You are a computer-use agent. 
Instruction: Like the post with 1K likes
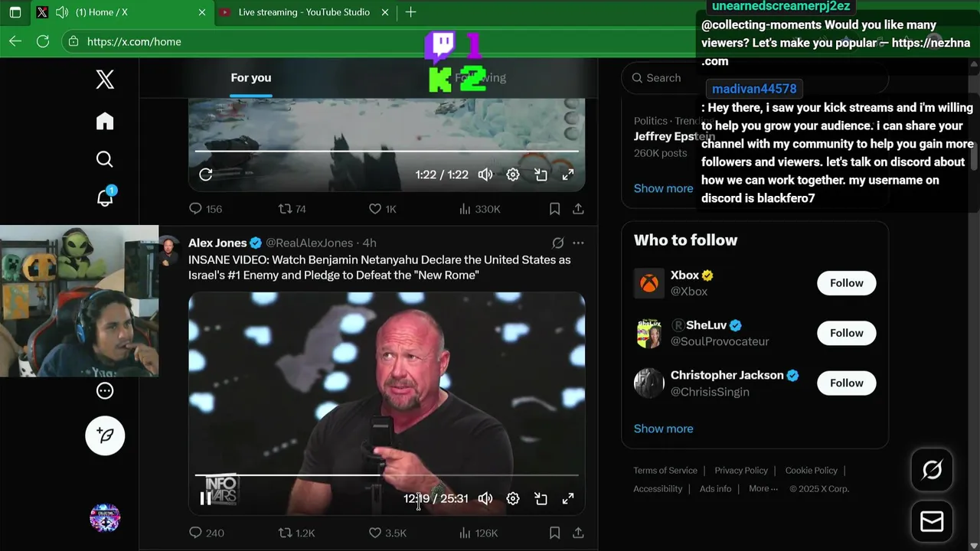pyautogui.click(x=383, y=209)
